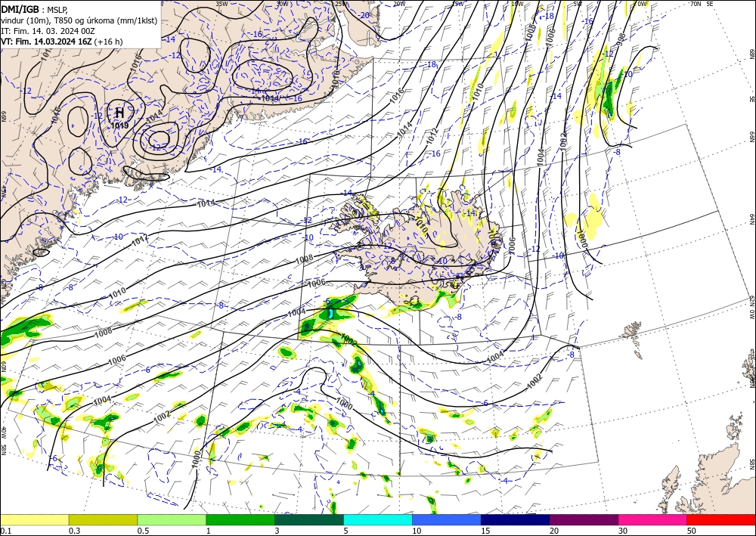756x536 pixels.
Task: Select the magenta 30–50 legend swatch
Action: point(653,519)
